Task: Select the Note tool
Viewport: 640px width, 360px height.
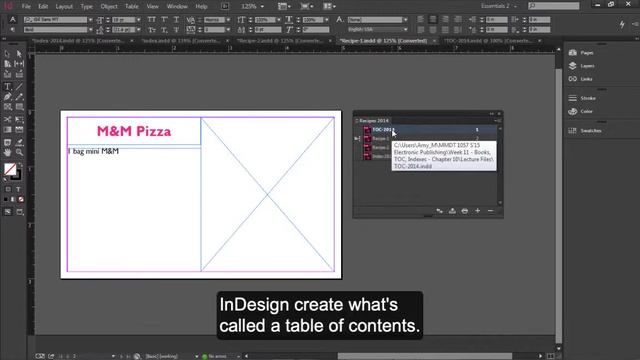Action: pos(7,142)
